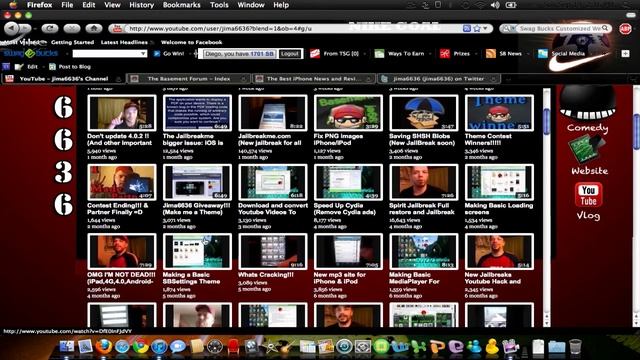Viewport: 640px width, 360px height.
Task: Open the Don't update 4.0.2 video thumbnail
Action: (x=122, y=113)
